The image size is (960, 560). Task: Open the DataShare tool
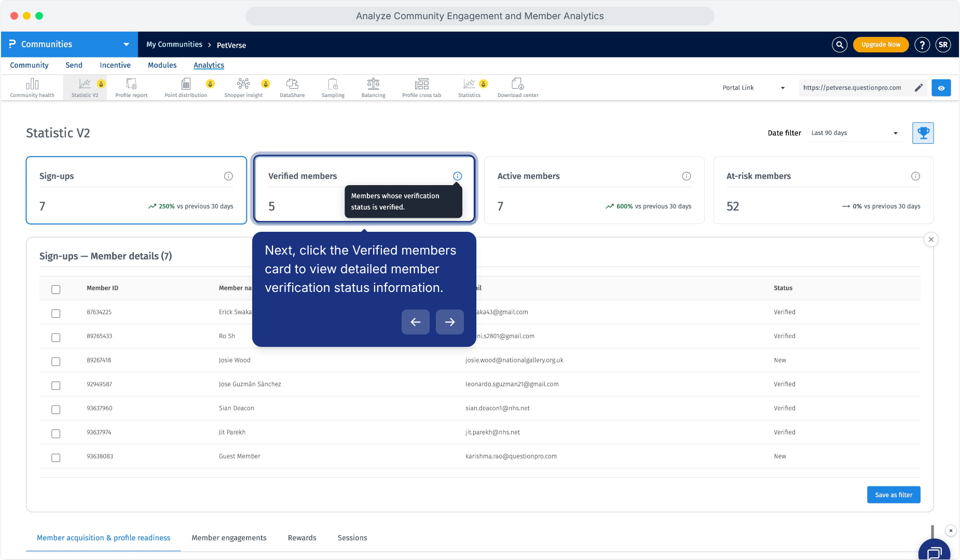(x=292, y=87)
